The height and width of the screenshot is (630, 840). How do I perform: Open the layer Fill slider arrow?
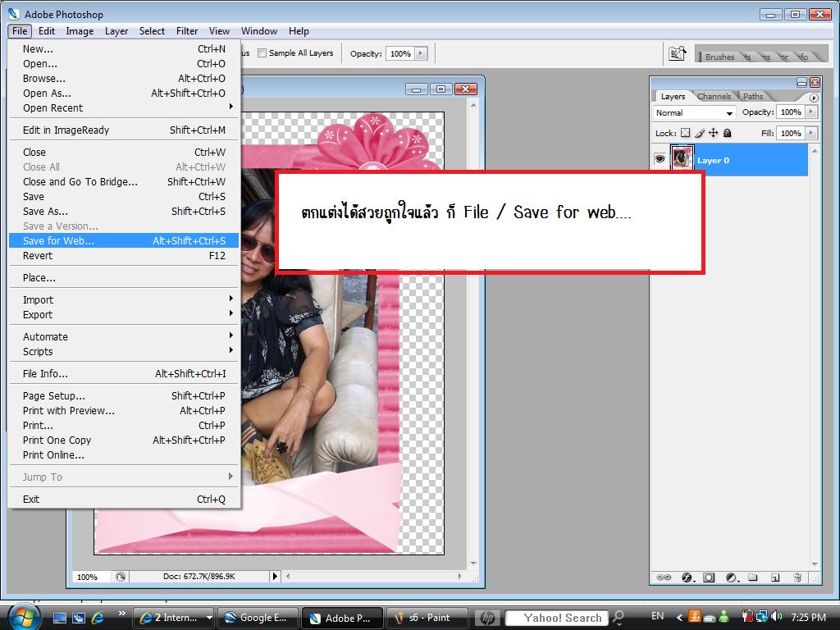click(812, 133)
